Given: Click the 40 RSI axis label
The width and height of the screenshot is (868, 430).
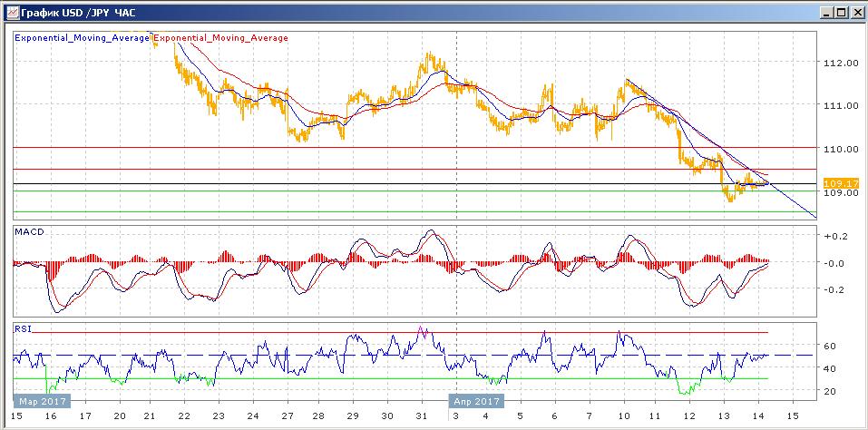Looking at the screenshot, I should click(x=830, y=368).
